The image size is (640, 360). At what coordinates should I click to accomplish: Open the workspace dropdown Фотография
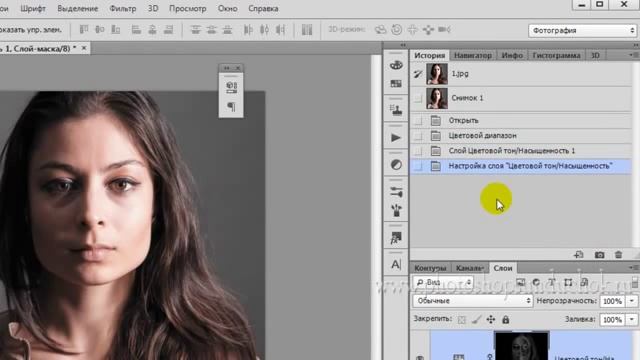click(x=582, y=31)
